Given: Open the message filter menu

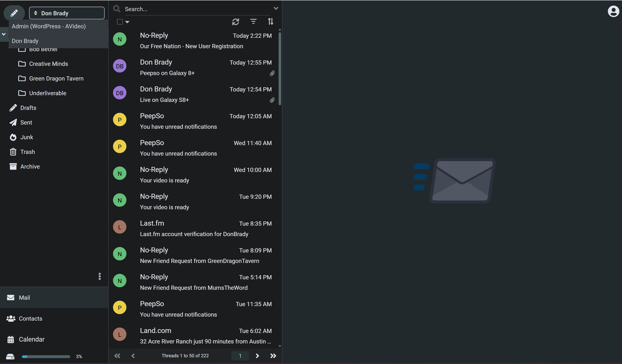Looking at the screenshot, I should point(253,21).
